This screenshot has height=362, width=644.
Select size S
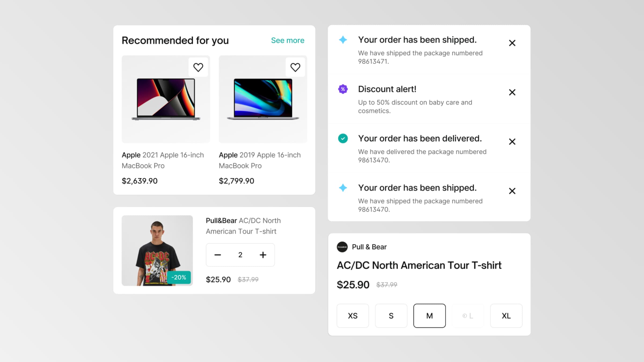click(391, 316)
